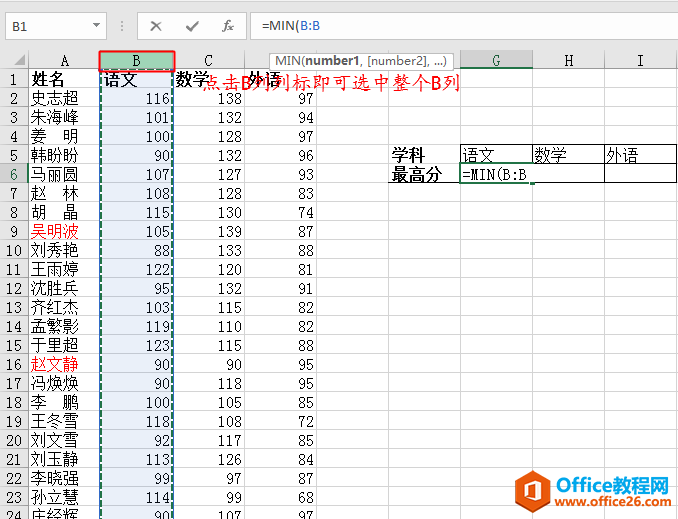
Task: Click 语文 score 123 for 于里超
Action: [137, 346]
